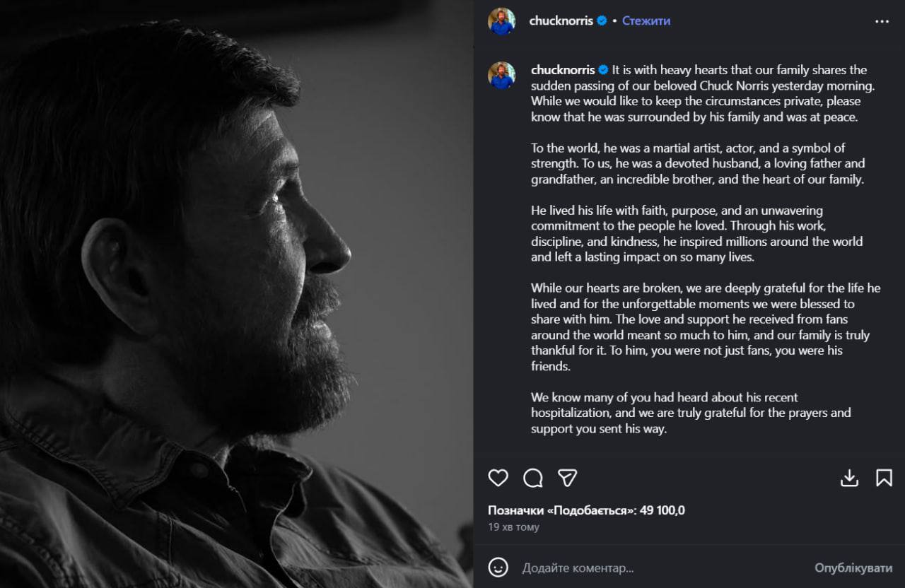Click the caption paragraph about recent hospitalization
This screenshot has height=588, width=905.
click(x=691, y=413)
